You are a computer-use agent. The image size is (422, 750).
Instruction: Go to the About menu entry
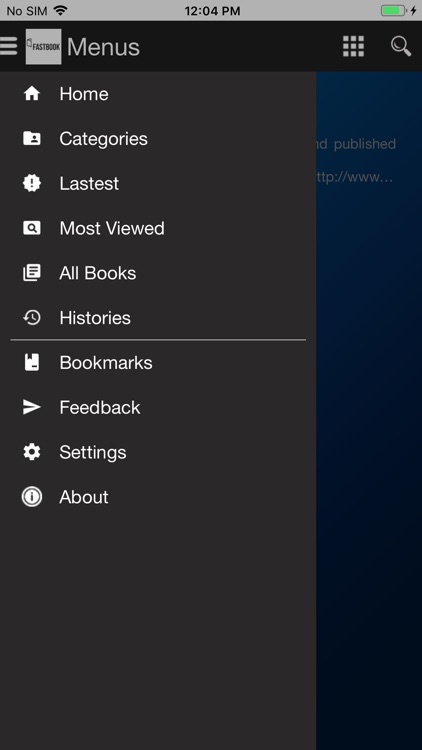(x=158, y=497)
